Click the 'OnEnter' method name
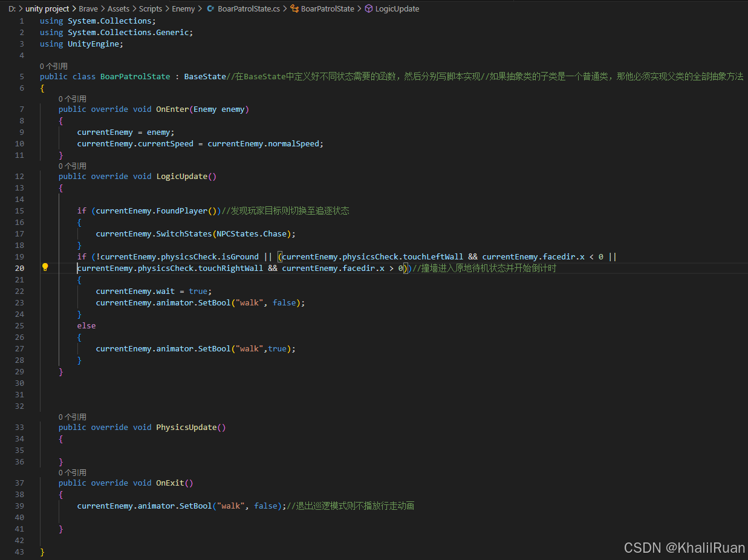 click(172, 109)
